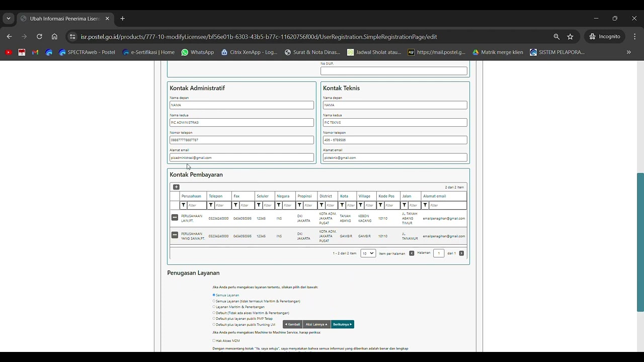Open Jadwal Sholat bookmark

coord(374,52)
